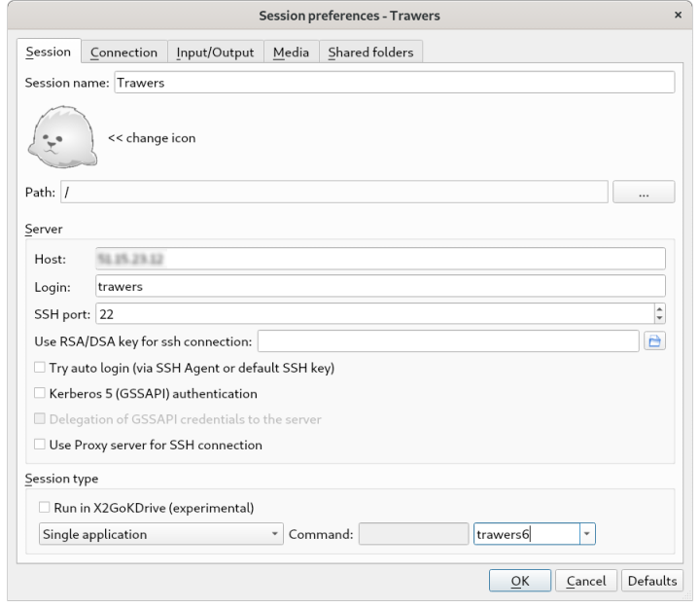The image size is (700, 608).
Task: Toggle Kerberos 5 (GSSAPI) authentication checkbox
Action: point(40,393)
